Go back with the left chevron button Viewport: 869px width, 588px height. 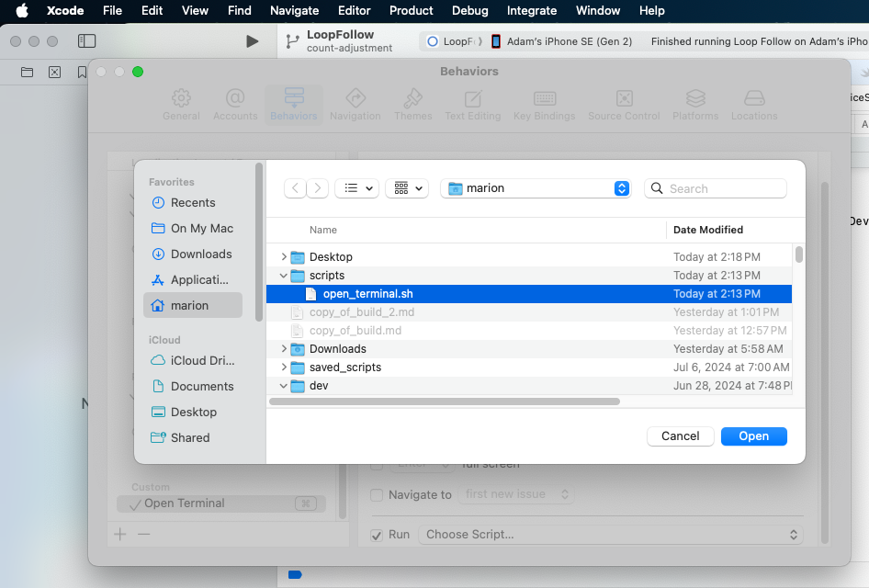pos(295,188)
